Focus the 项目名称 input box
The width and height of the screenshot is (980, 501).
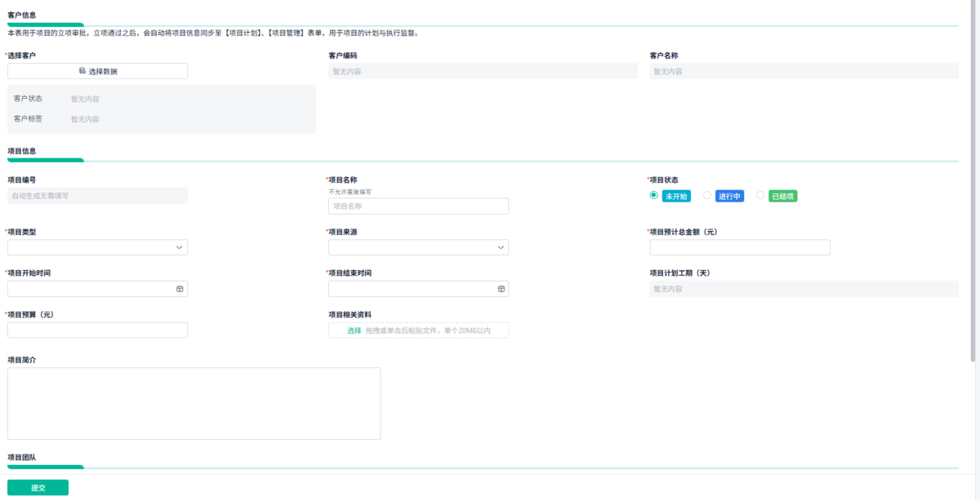pos(418,206)
